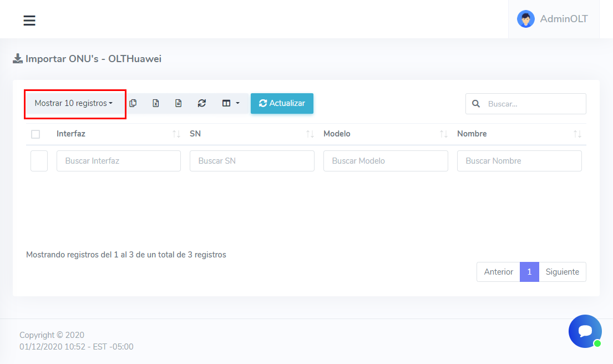Image resolution: width=613 pixels, height=364 pixels.
Task: Go to Anterior page
Action: (x=498, y=272)
